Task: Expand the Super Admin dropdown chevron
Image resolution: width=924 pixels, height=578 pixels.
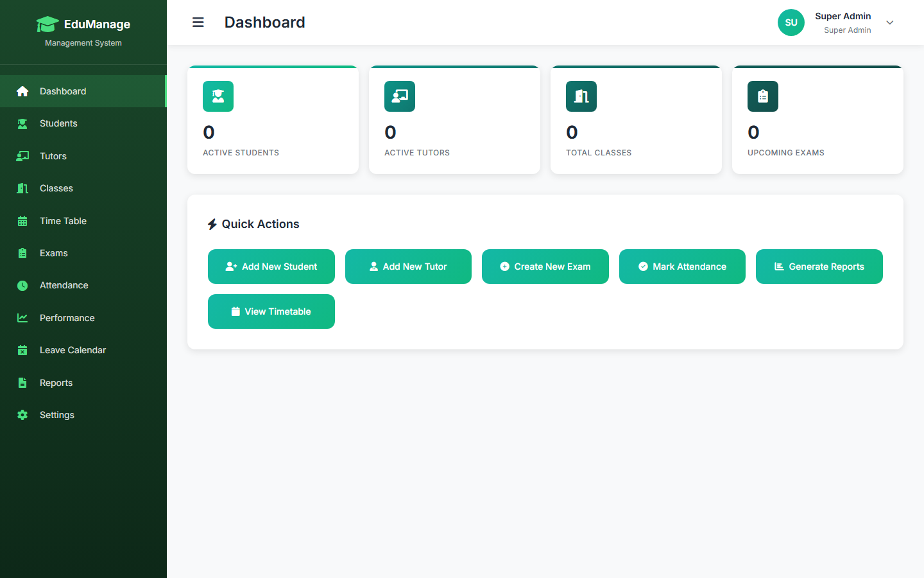Action: tap(890, 22)
